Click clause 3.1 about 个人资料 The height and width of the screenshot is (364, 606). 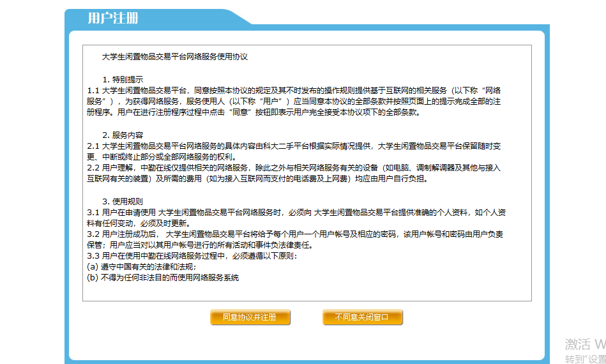click(296, 218)
